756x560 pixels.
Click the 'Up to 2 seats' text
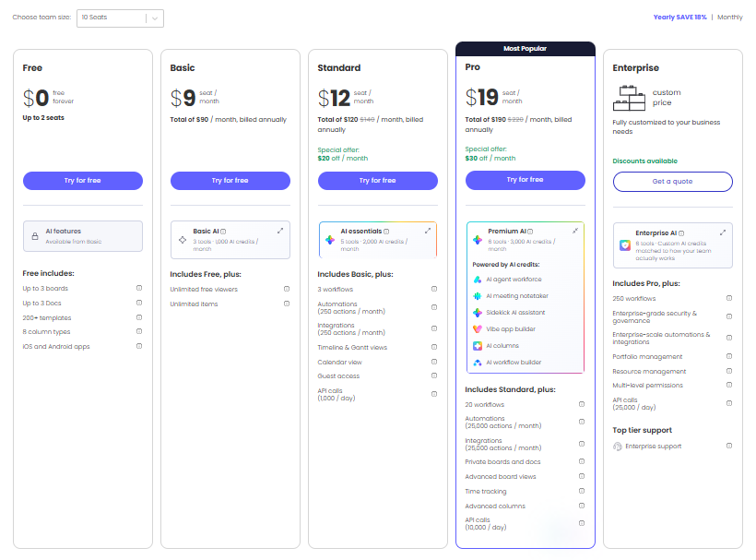tap(43, 118)
